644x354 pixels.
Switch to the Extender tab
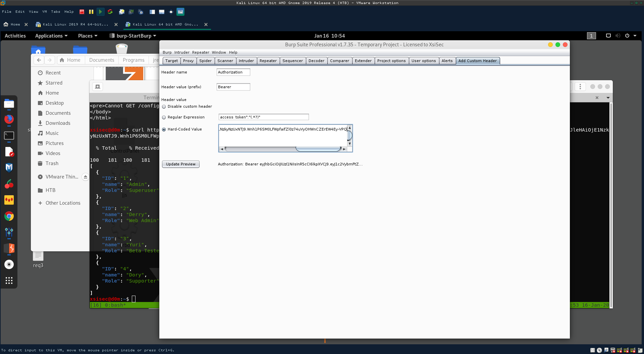tap(363, 61)
